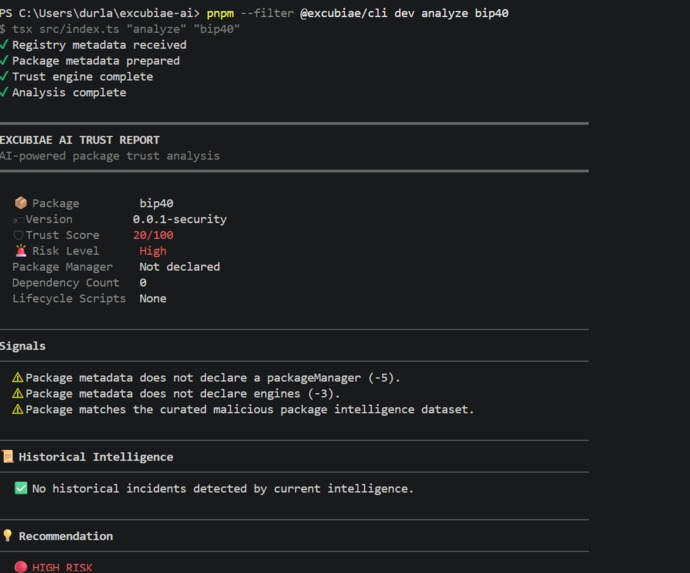The height and width of the screenshot is (573, 690).
Task: Click the trust score value '20/100'
Action: 153,235
